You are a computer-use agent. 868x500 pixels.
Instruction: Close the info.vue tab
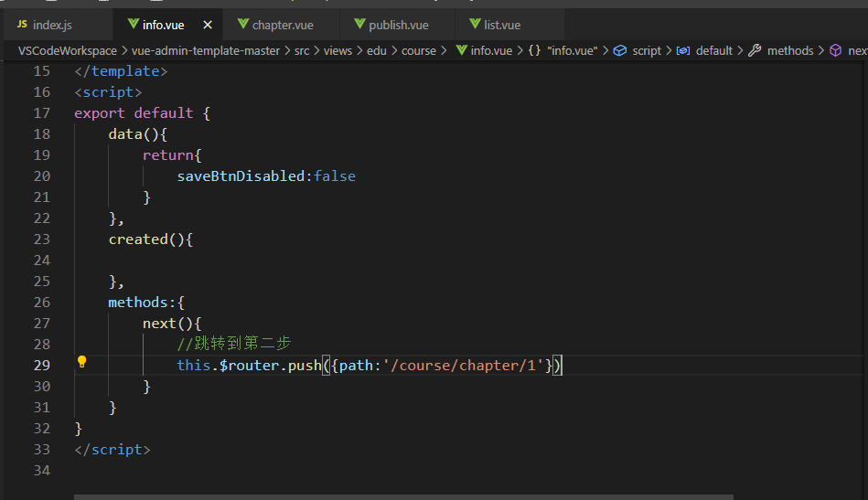208,25
